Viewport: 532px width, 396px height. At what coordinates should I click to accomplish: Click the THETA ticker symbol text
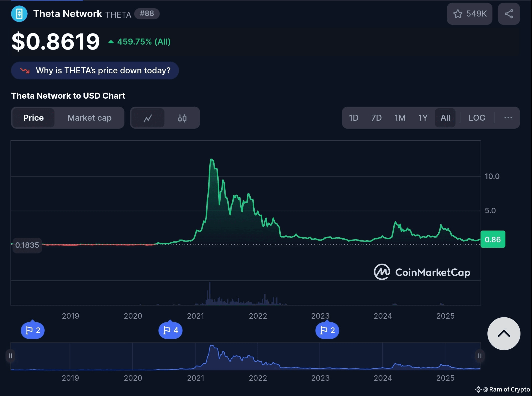[118, 15]
